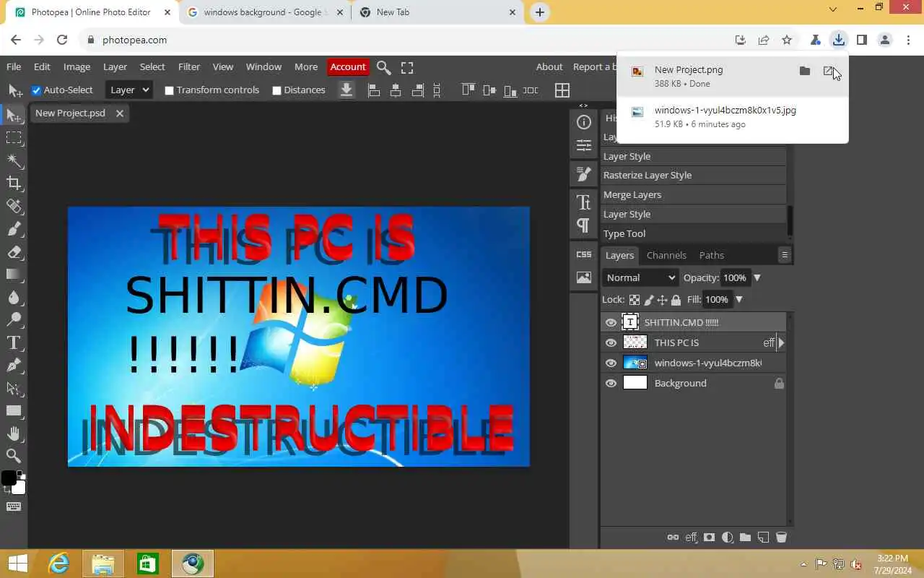Open the File menu
924x578 pixels.
14,66
